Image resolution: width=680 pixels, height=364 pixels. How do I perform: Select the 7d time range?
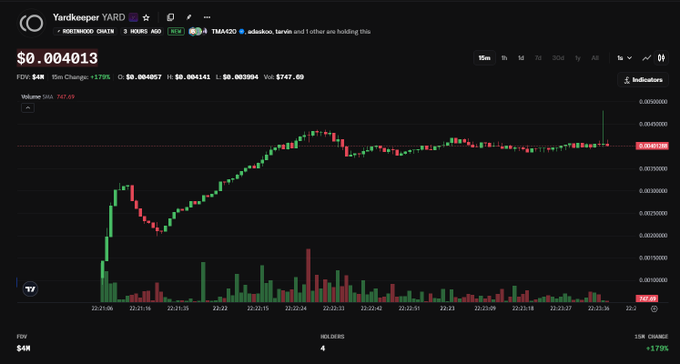coord(538,58)
